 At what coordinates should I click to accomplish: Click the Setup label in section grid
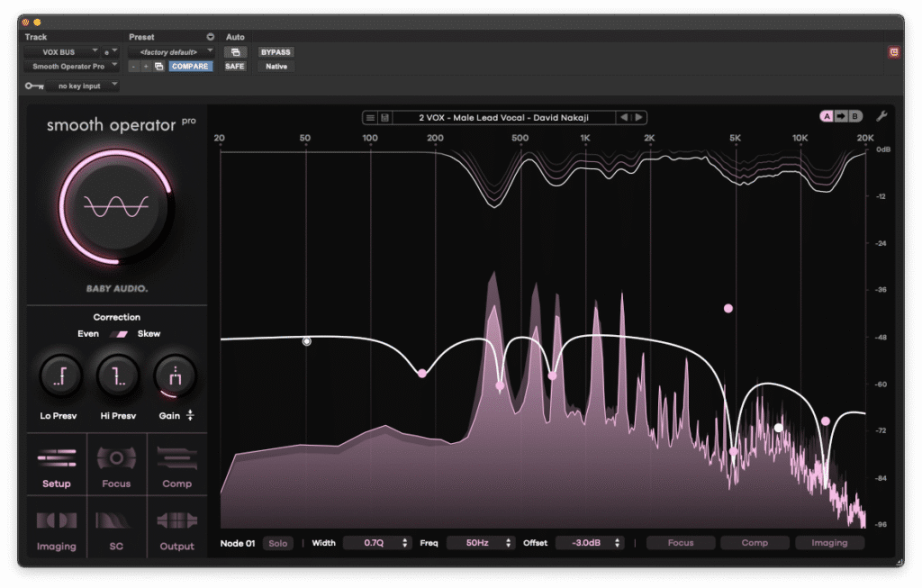[x=57, y=484]
